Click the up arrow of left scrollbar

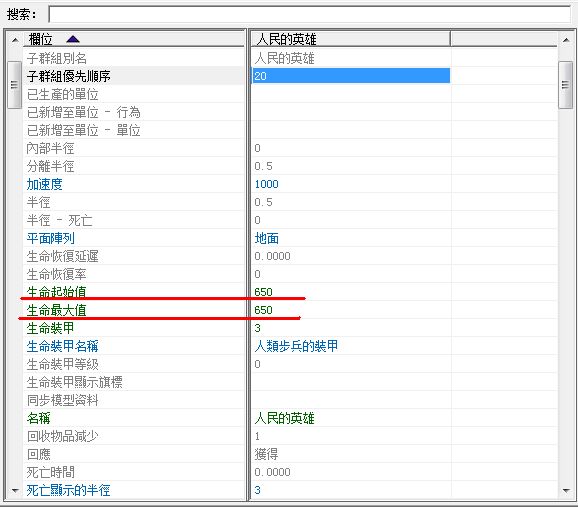click(15, 39)
